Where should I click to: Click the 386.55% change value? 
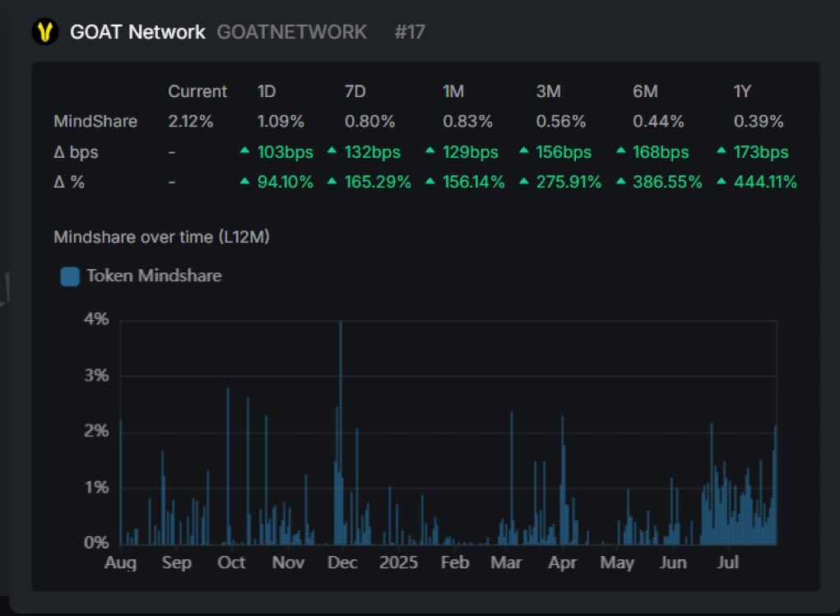(x=667, y=182)
